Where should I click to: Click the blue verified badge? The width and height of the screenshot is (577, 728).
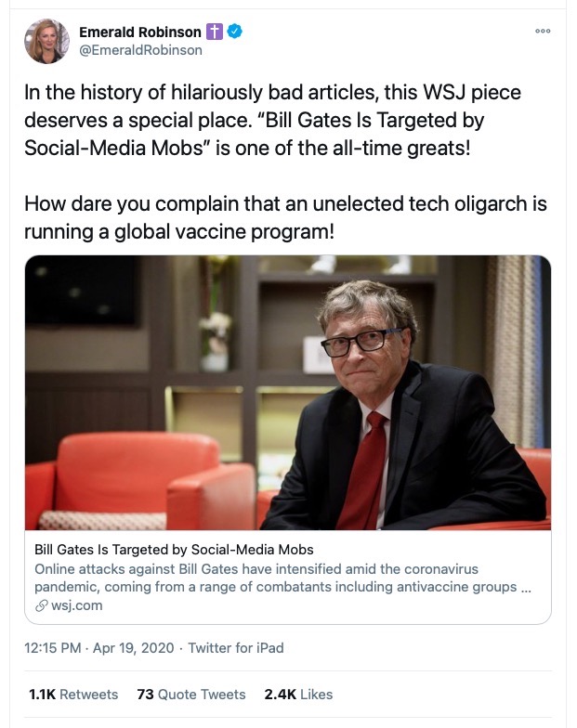(x=237, y=32)
